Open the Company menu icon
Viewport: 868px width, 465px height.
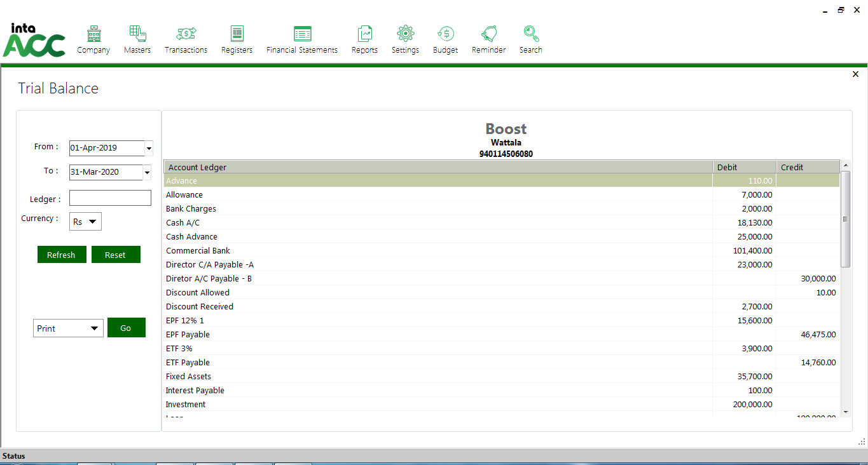[x=93, y=34]
